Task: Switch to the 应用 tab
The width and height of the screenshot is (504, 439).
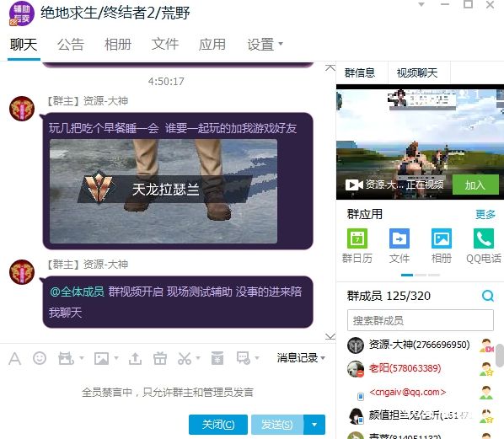Action: [x=212, y=45]
